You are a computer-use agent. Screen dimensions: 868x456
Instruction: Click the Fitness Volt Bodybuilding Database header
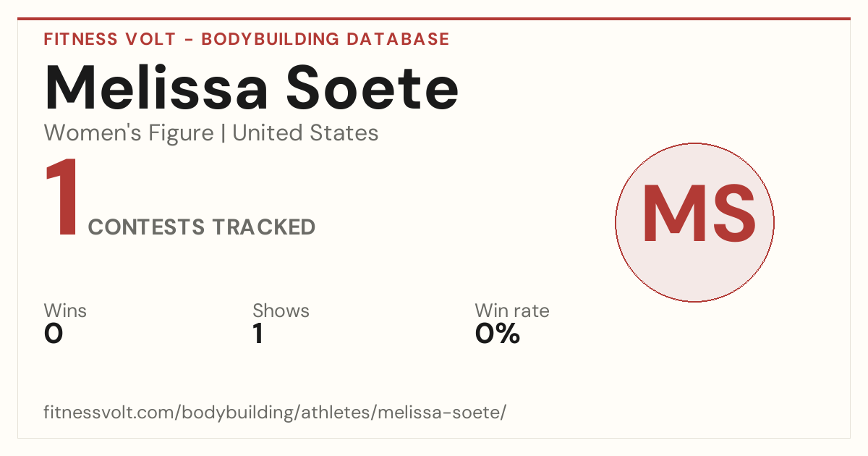click(247, 39)
